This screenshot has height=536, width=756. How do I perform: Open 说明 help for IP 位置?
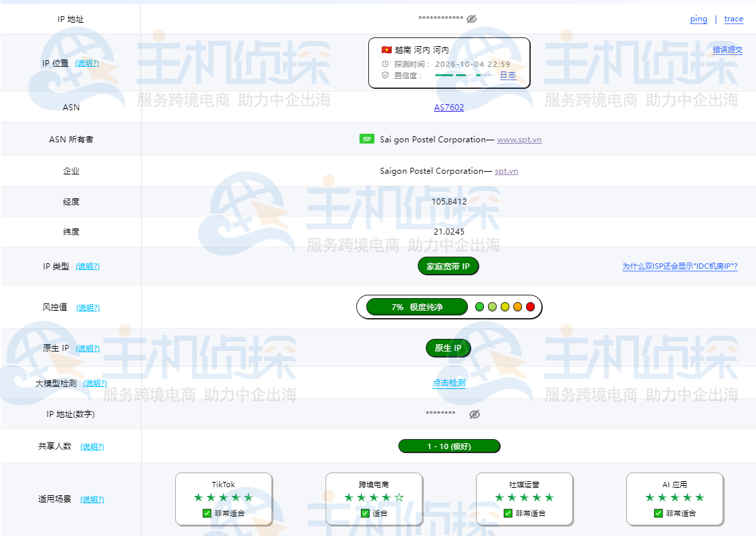88,63
